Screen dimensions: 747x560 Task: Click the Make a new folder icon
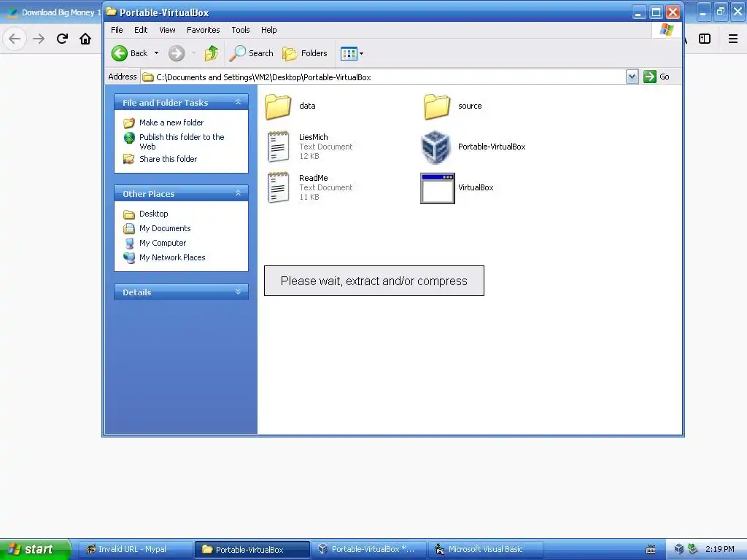click(129, 122)
